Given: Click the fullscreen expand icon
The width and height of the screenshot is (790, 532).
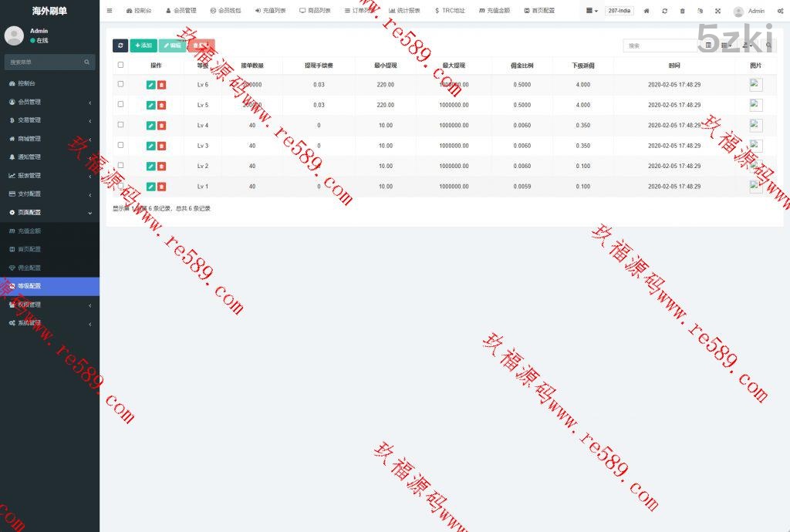Looking at the screenshot, I should [x=718, y=11].
